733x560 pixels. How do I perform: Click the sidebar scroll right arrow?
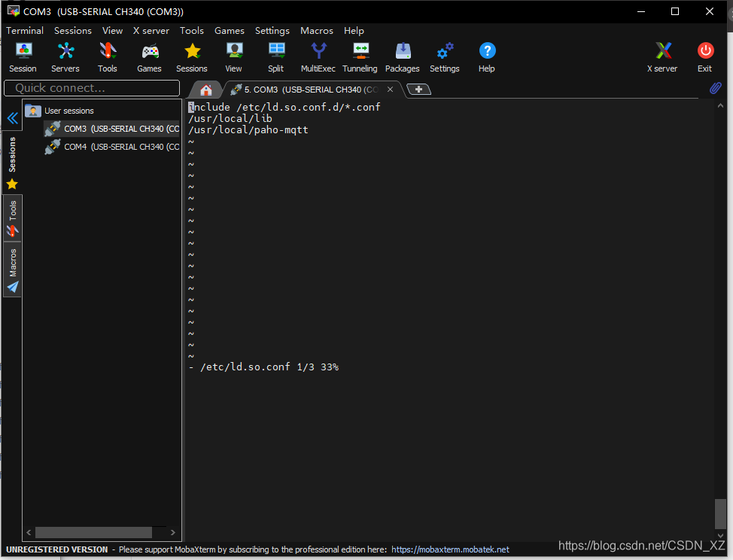click(173, 532)
